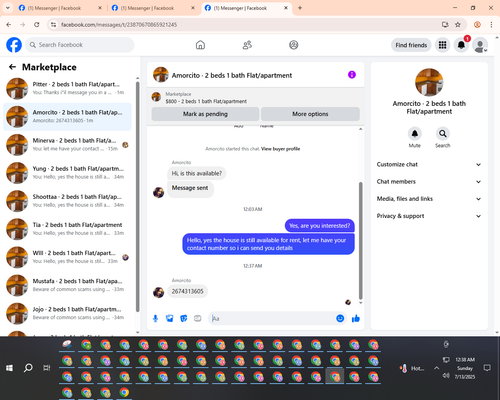
Task: Switch to the second Messenger browser tab
Action: [153, 8]
